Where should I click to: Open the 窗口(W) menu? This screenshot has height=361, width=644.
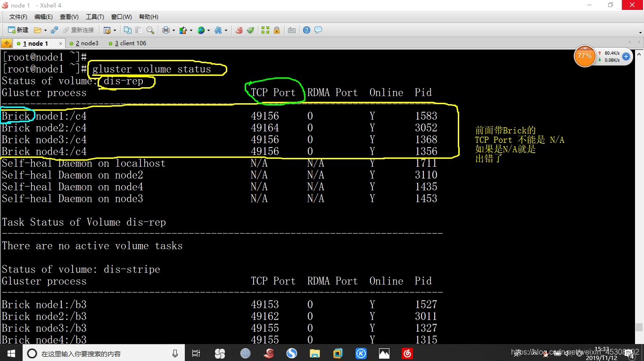(122, 17)
